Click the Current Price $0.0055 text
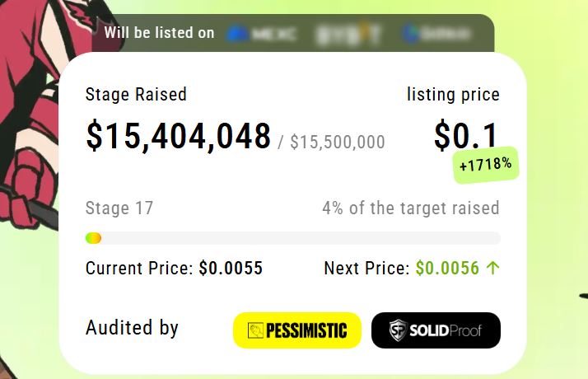This screenshot has height=379, width=588. pyautogui.click(x=174, y=268)
